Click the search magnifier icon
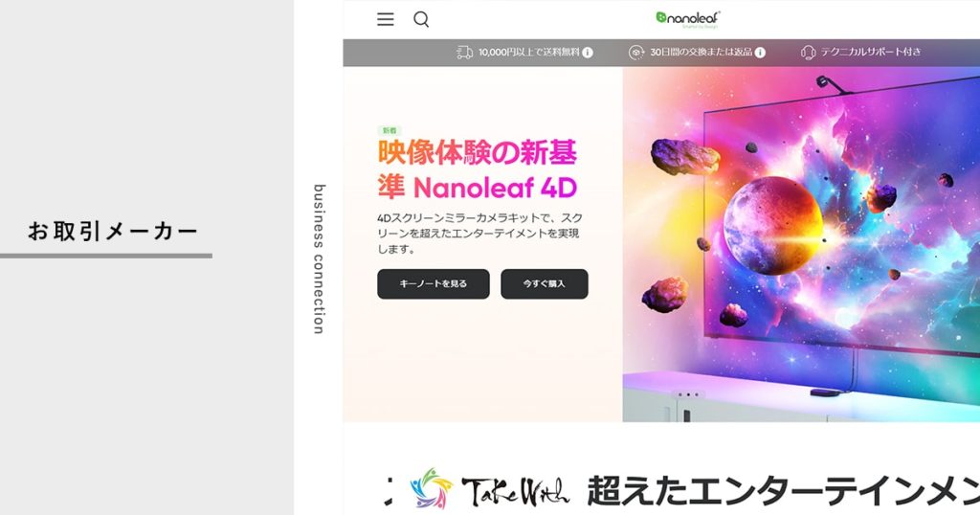Image resolution: width=980 pixels, height=515 pixels. pyautogui.click(x=421, y=19)
